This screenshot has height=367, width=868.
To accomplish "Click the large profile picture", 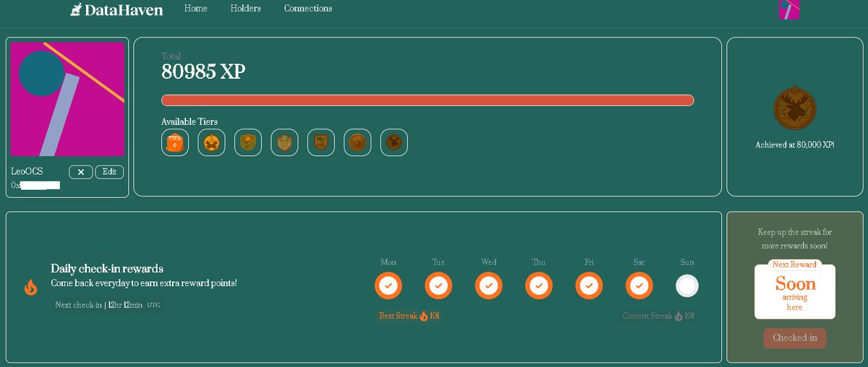I will [67, 99].
